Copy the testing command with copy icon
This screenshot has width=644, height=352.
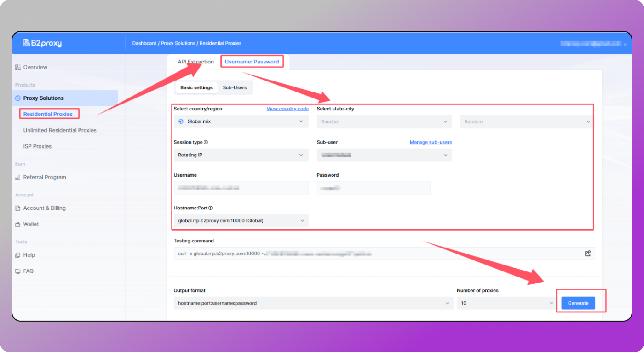pyautogui.click(x=587, y=254)
